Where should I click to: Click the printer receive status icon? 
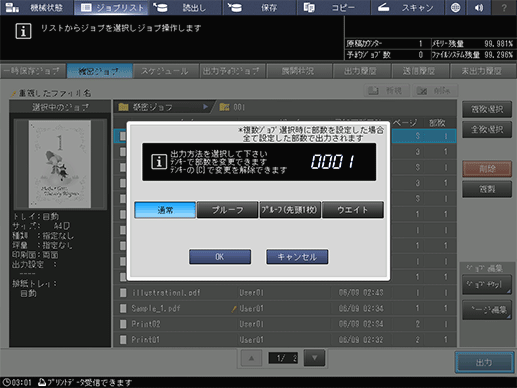42,382
